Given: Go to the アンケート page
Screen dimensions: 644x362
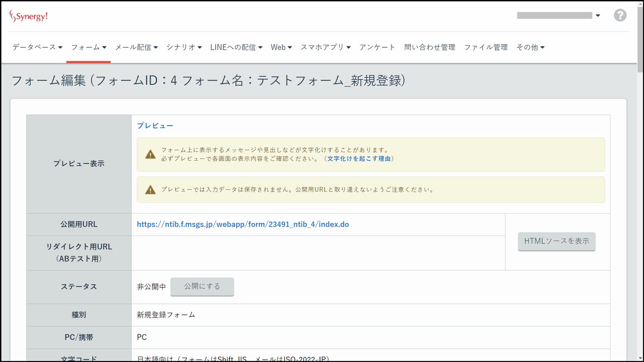Looking at the screenshot, I should pyautogui.click(x=377, y=47).
